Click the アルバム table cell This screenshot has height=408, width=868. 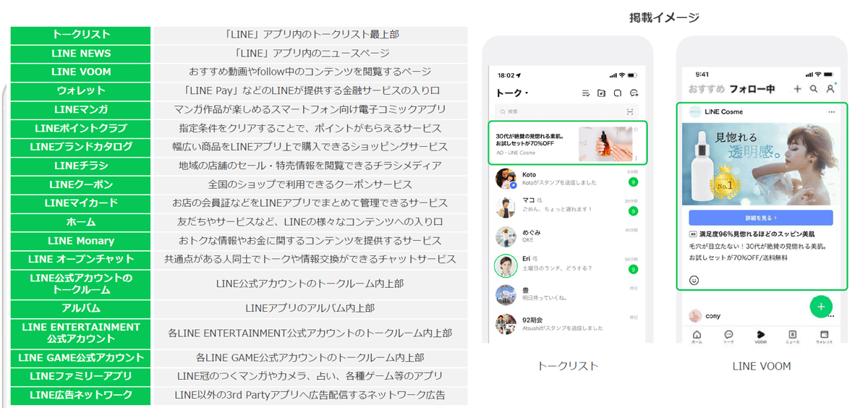pyautogui.click(x=81, y=308)
